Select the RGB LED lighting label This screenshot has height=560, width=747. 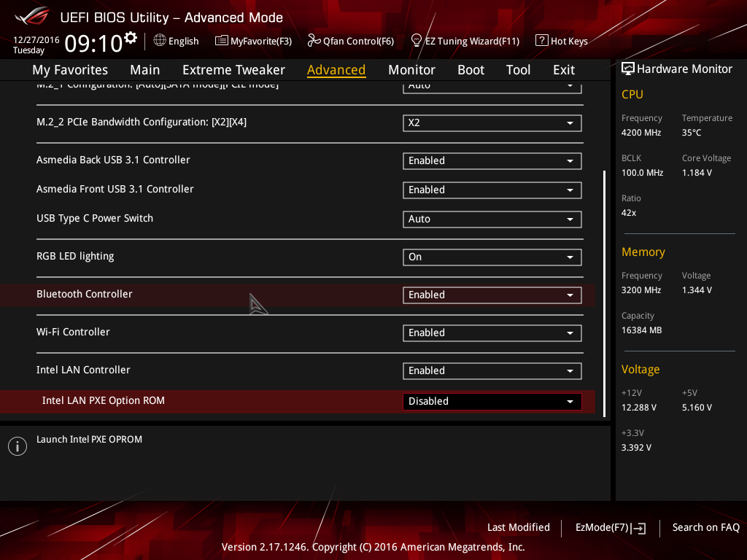pyautogui.click(x=75, y=256)
